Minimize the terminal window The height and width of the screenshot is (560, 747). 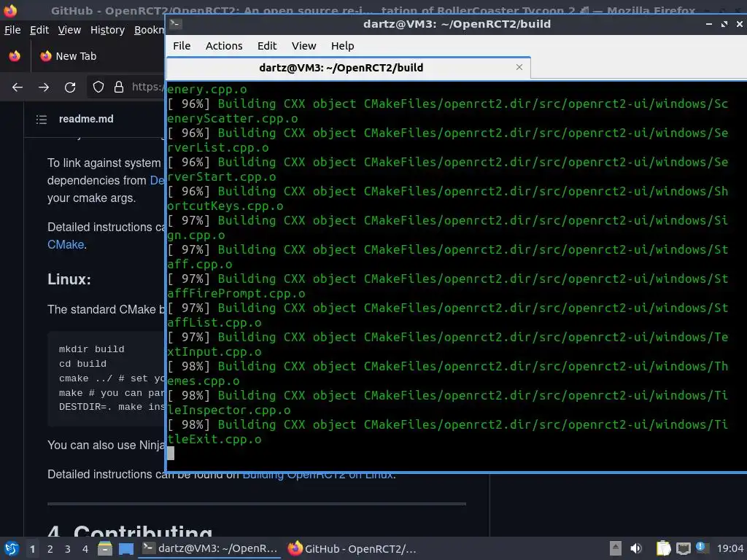click(x=709, y=24)
